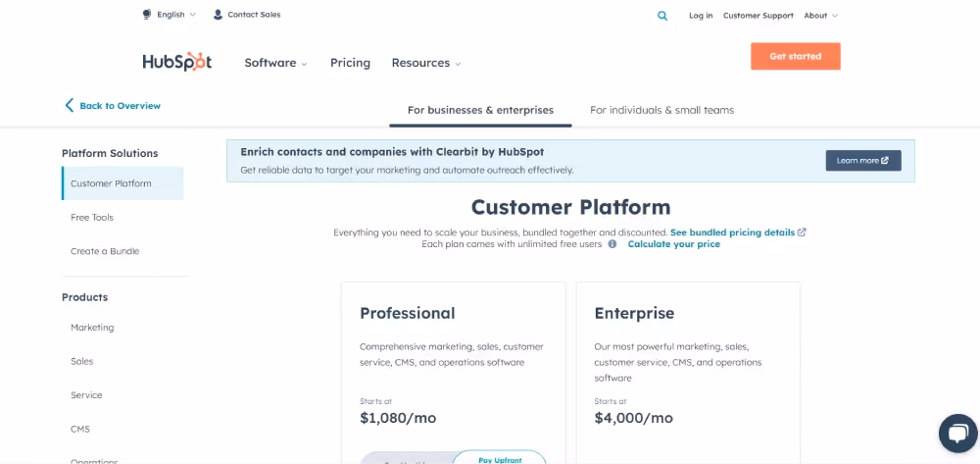
Task: Open See bundled pricing details link
Action: tap(732, 232)
